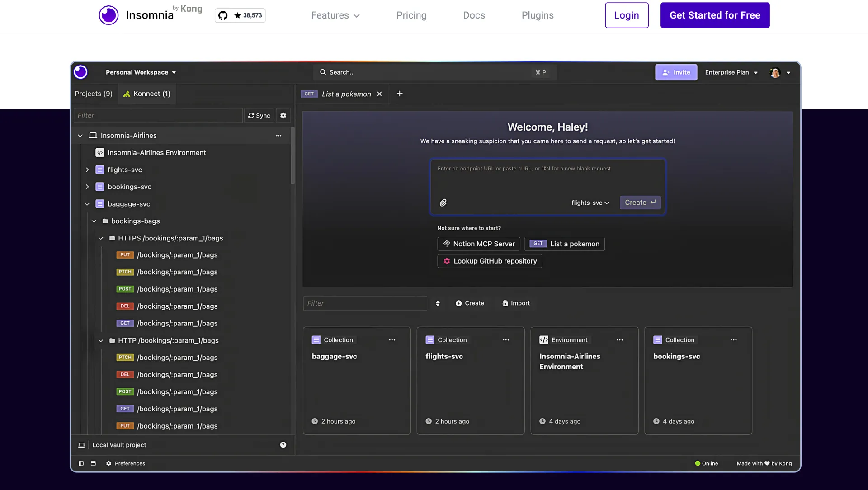Click the user avatar picture
Viewport: 868px width, 490px height.
(775, 72)
